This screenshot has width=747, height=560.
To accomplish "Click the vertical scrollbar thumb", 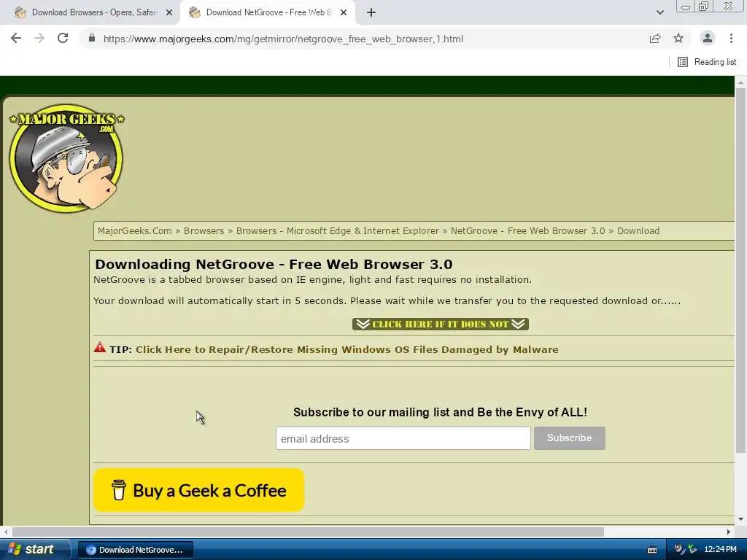I will [x=740, y=270].
